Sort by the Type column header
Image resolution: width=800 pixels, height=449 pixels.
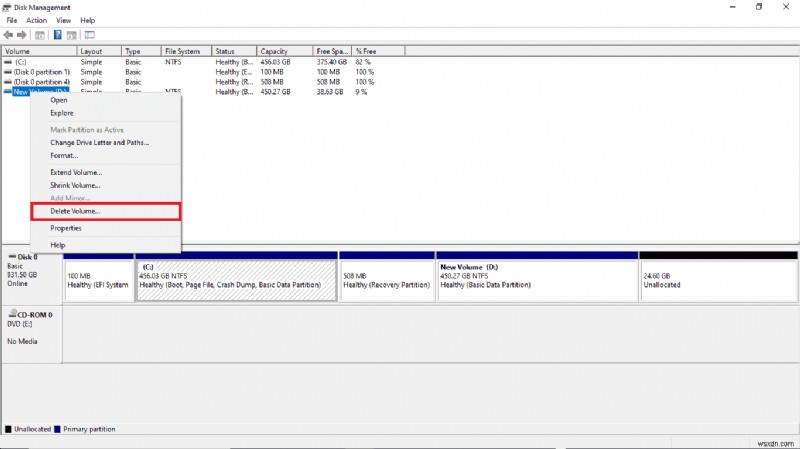point(141,51)
